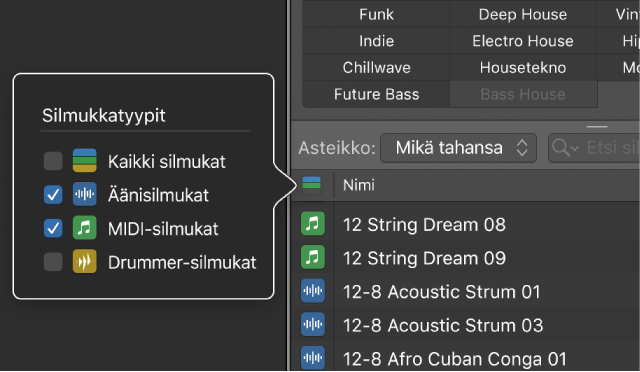The width and height of the screenshot is (640, 372).
Task: Select loop 12 String Dream 08
Action: [424, 225]
